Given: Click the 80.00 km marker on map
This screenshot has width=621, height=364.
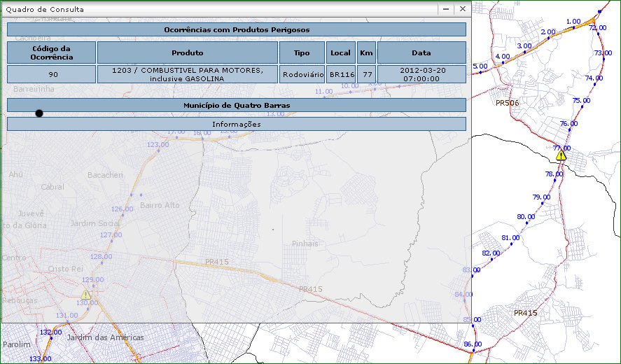Looking at the screenshot, I should coord(525,217).
